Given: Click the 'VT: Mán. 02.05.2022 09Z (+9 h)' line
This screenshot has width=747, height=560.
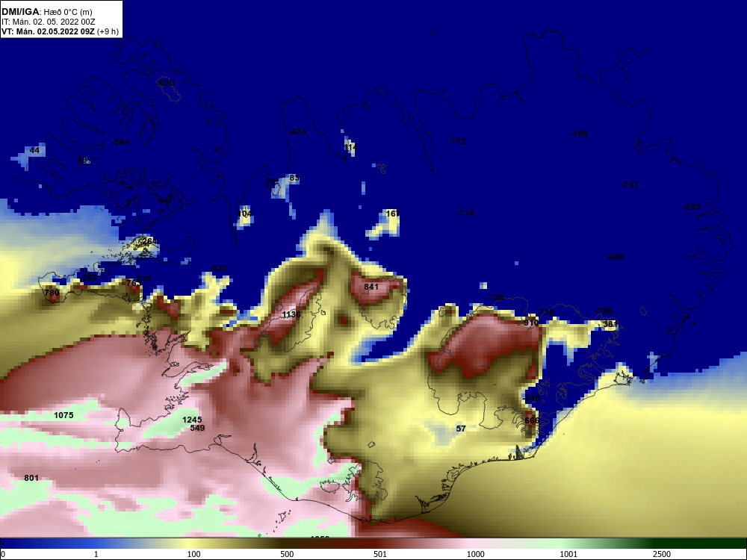Looking at the screenshot, I should [60, 31].
